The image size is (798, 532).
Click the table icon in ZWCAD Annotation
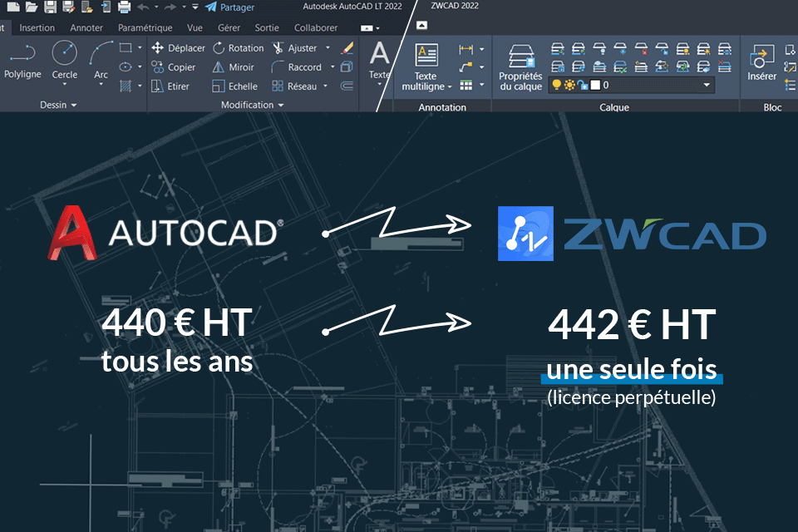(466, 85)
